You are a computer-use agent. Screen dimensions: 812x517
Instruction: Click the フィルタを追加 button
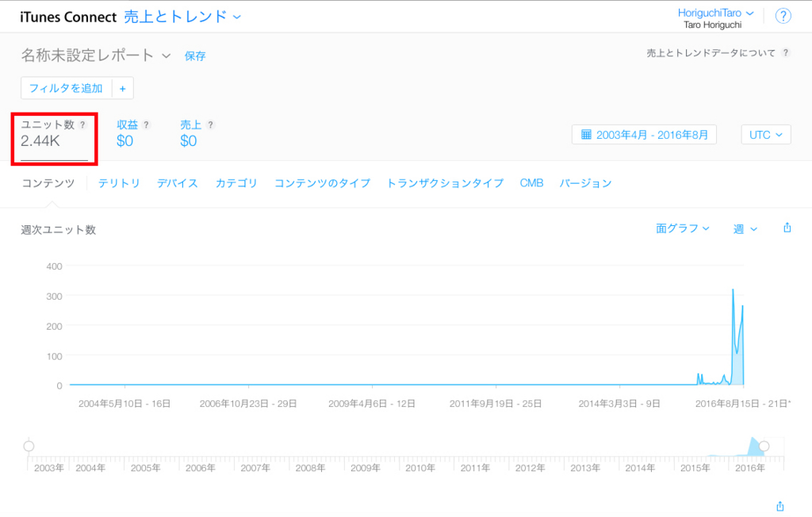click(67, 89)
